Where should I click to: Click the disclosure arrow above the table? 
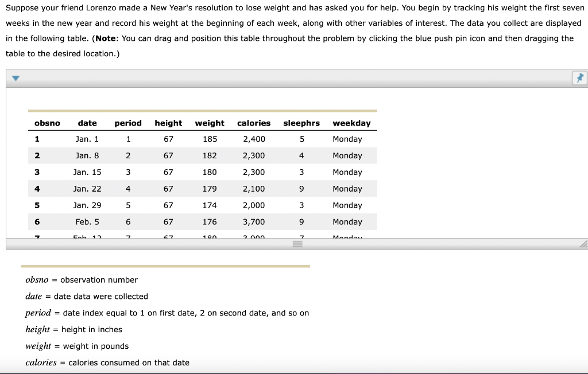point(16,77)
